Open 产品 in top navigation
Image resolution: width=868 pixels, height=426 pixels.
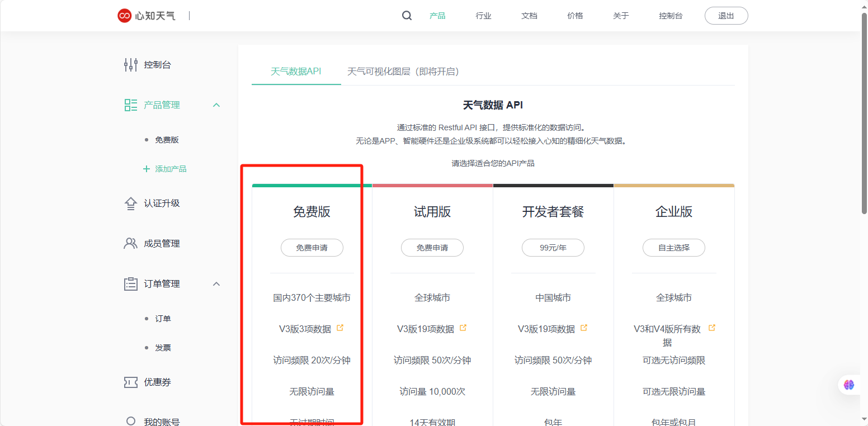point(437,16)
